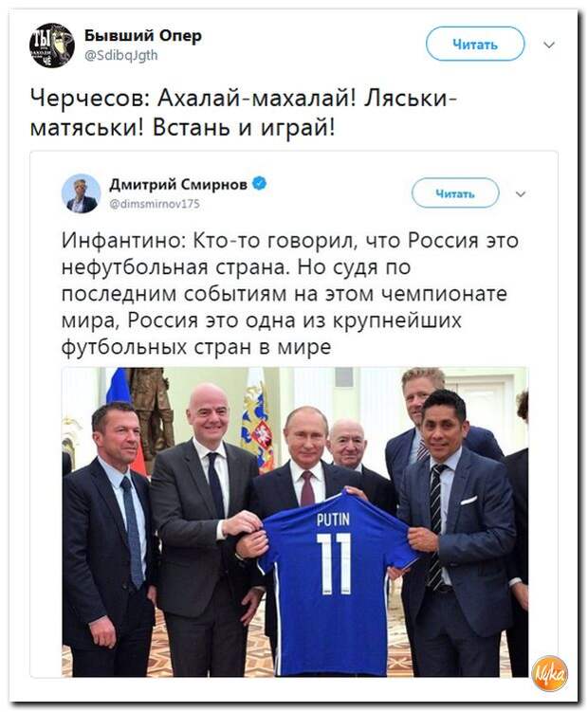Image resolution: width=588 pixels, height=712 pixels.
Task: Expand the chevron menu on the quoted tweet
Action: point(521,194)
